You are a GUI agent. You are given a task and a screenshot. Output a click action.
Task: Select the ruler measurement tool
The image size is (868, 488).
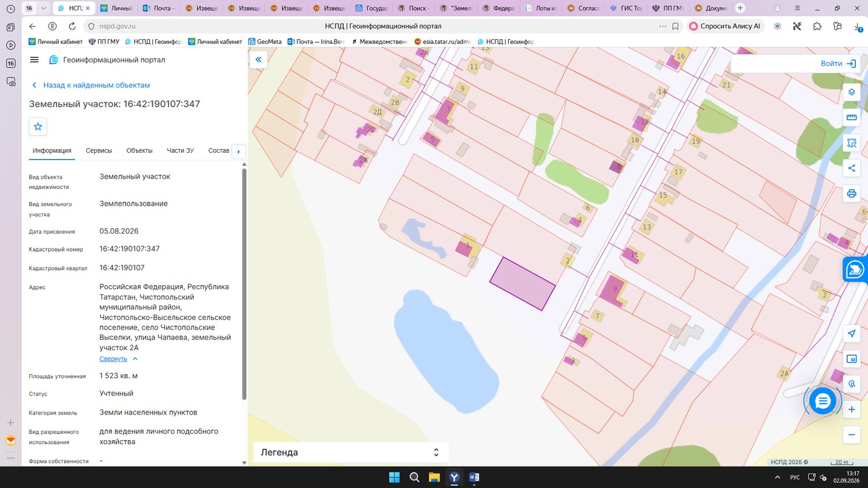coord(851,117)
